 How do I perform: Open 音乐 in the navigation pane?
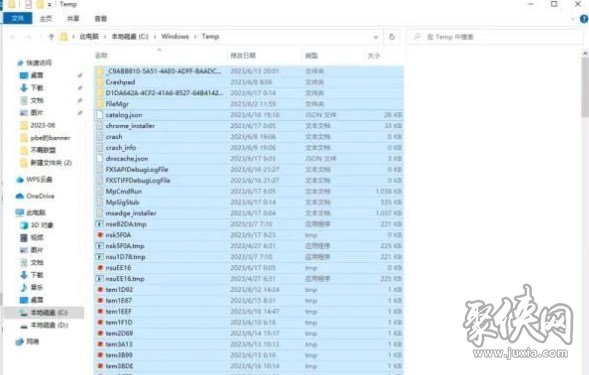coord(37,287)
